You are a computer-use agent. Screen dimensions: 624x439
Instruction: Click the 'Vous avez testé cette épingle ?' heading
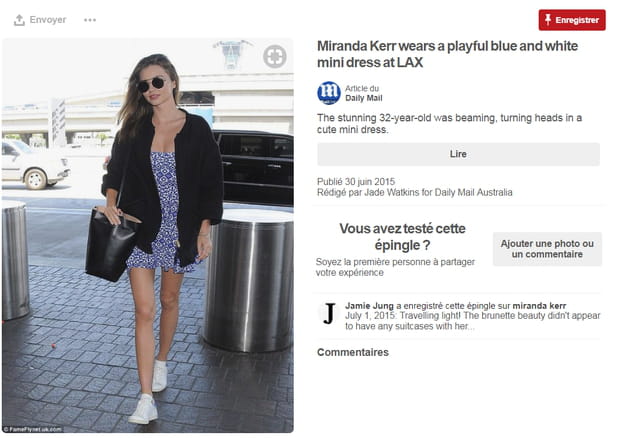coord(402,236)
